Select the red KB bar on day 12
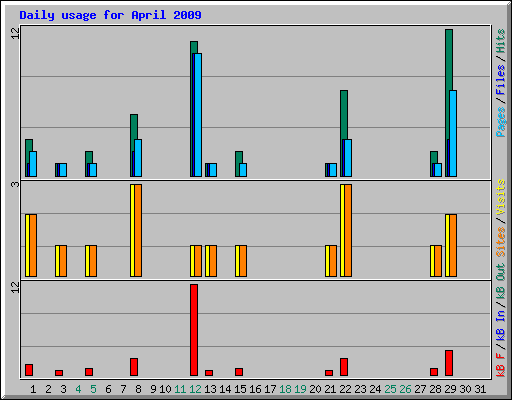Image resolution: width=512 pixels, height=400 pixels. coord(194,330)
